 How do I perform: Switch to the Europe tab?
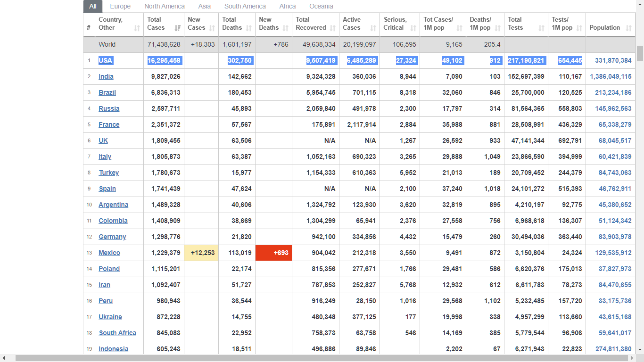120,6
